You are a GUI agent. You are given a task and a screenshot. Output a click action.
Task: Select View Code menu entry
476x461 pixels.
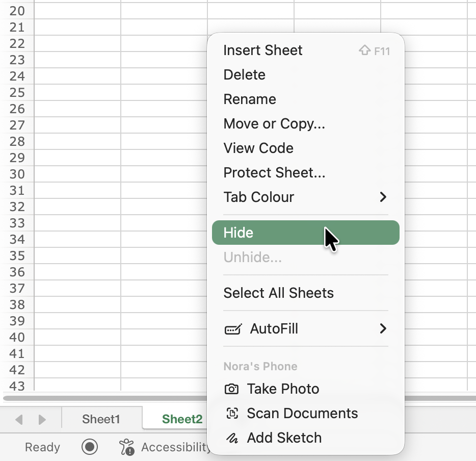point(258,148)
